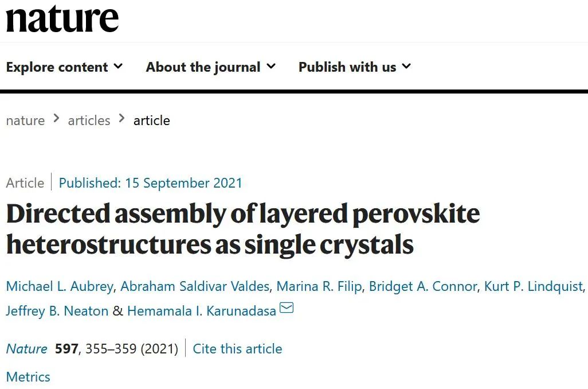The height and width of the screenshot is (389, 588).
Task: Open the About the journal dropdown
Action: click(211, 67)
